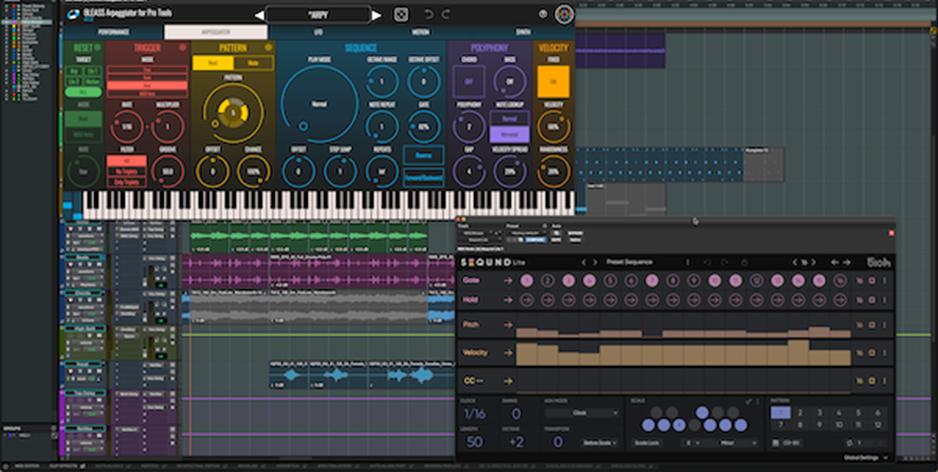Image resolution: width=938 pixels, height=472 pixels.
Task: Select next preset arrow in BLEASS Arpeggiator
Action: [376, 15]
